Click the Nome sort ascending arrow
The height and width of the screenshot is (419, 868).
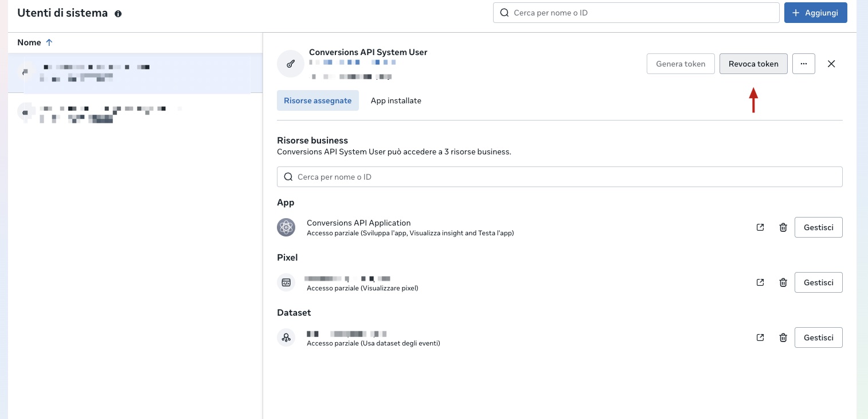click(x=49, y=42)
